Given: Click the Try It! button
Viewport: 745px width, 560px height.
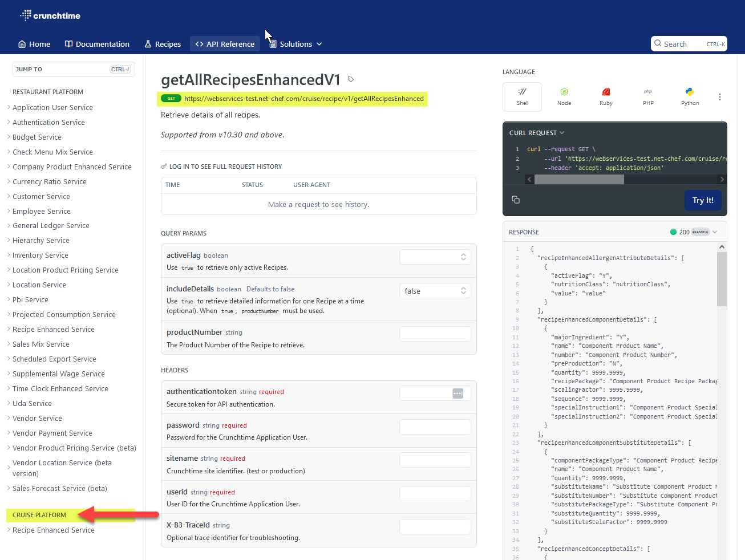Looking at the screenshot, I should (x=703, y=200).
